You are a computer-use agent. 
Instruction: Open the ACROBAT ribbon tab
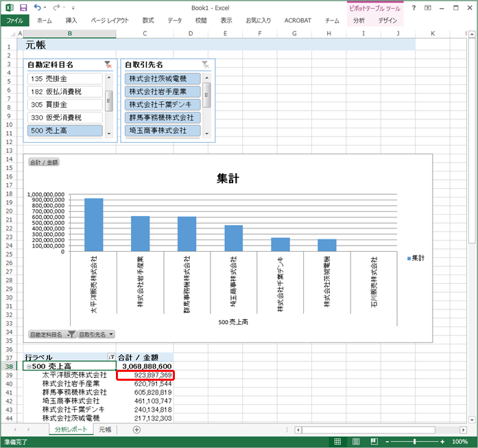298,21
